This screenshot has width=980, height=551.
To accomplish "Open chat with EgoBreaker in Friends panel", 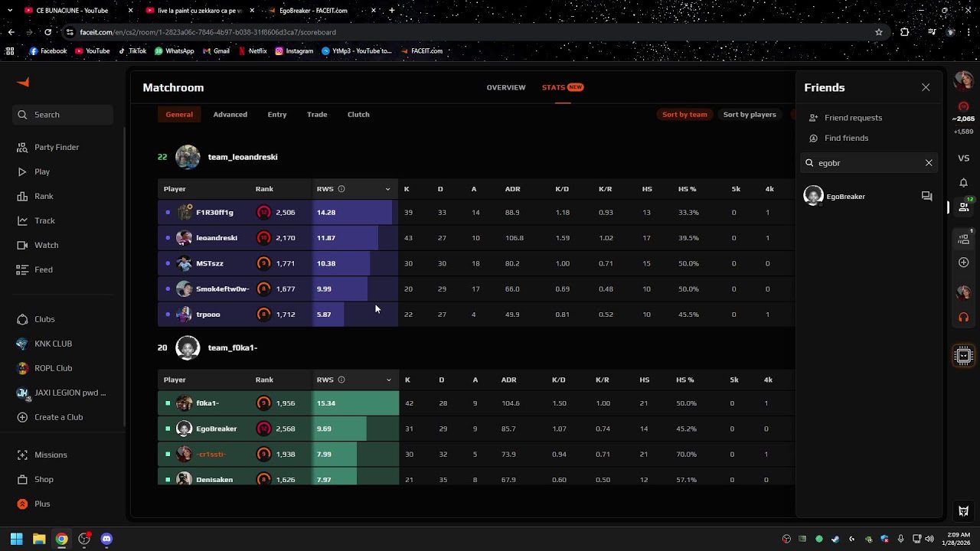I will [926, 197].
